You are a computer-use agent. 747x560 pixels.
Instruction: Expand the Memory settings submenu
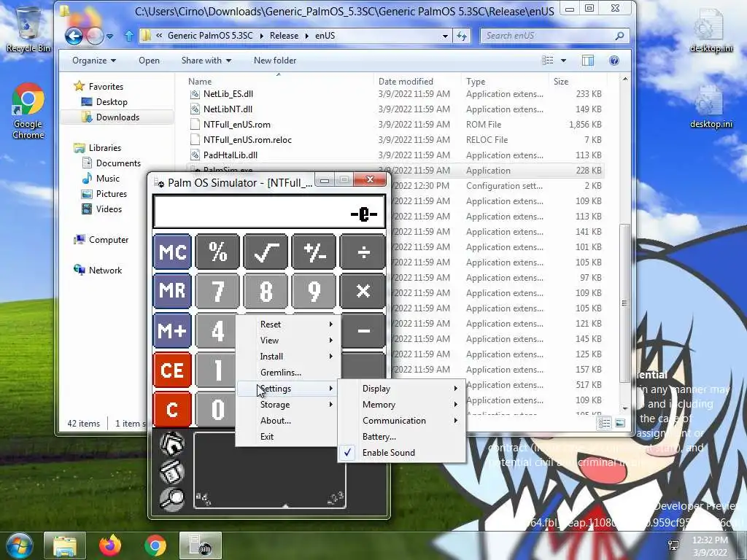[402, 405]
